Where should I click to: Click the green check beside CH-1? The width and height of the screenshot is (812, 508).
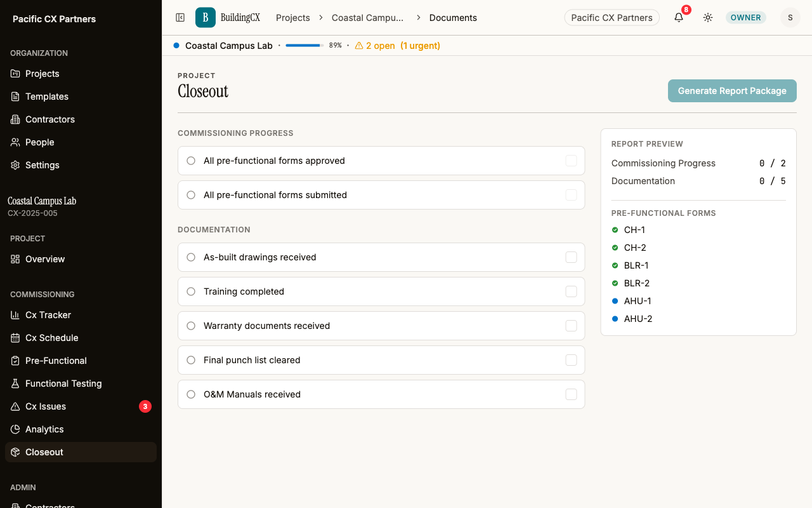615,230
